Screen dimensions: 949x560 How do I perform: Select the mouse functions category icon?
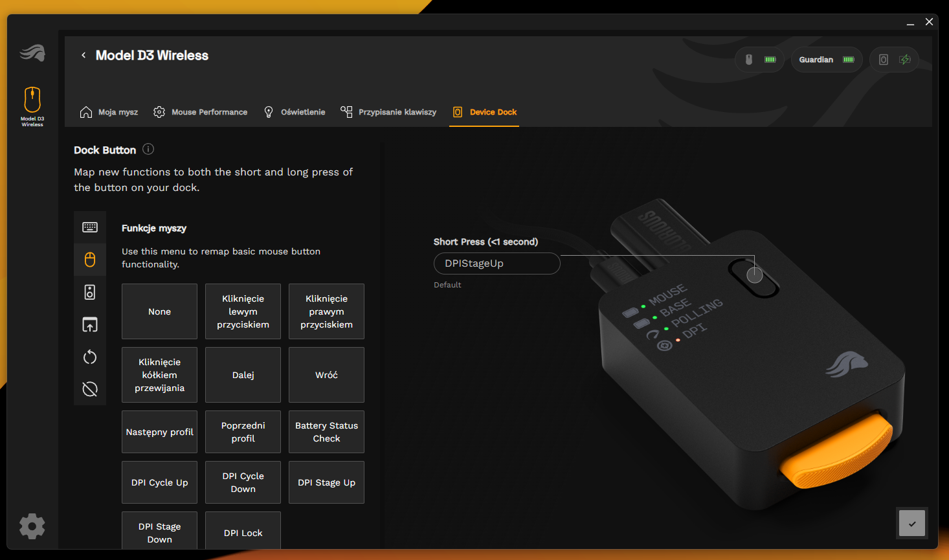[90, 260]
